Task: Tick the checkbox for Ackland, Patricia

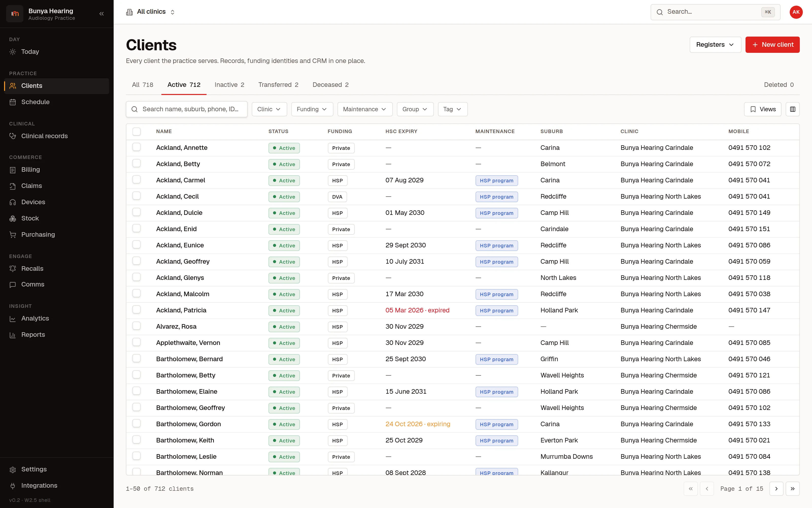Action: (x=136, y=310)
